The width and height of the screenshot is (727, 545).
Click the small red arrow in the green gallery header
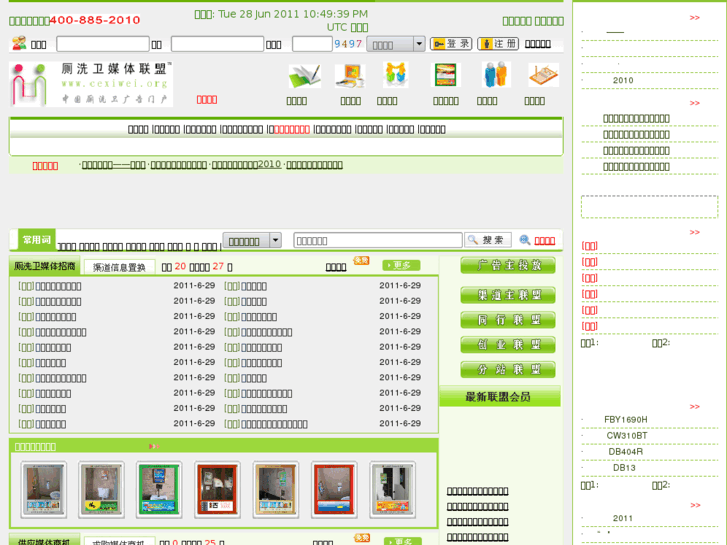[154, 446]
